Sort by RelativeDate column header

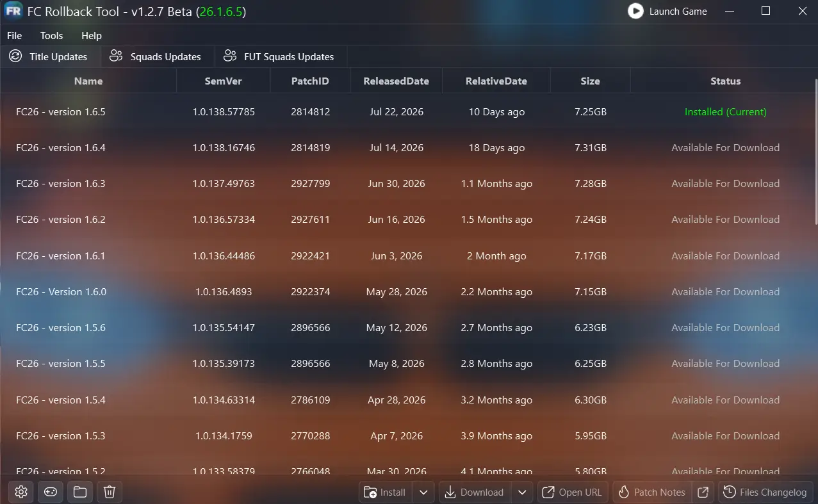496,81
